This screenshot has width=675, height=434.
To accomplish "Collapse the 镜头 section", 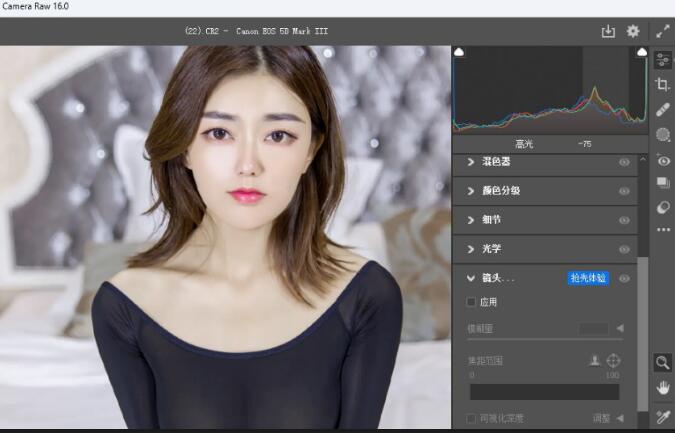I will pos(471,278).
